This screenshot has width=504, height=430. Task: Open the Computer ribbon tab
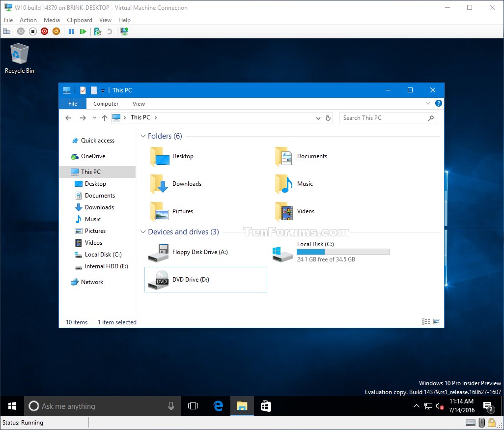pyautogui.click(x=106, y=104)
